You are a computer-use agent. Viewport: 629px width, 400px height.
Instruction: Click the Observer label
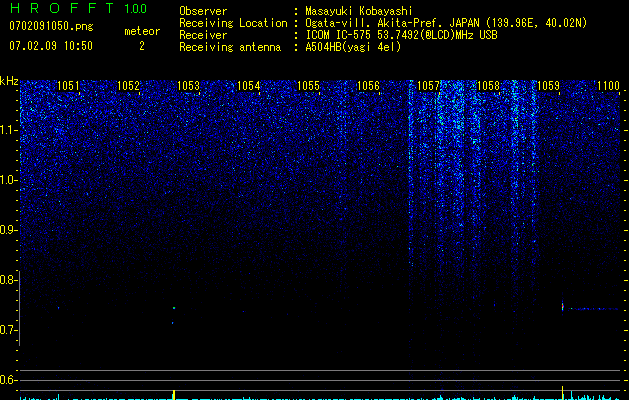pyautogui.click(x=203, y=11)
